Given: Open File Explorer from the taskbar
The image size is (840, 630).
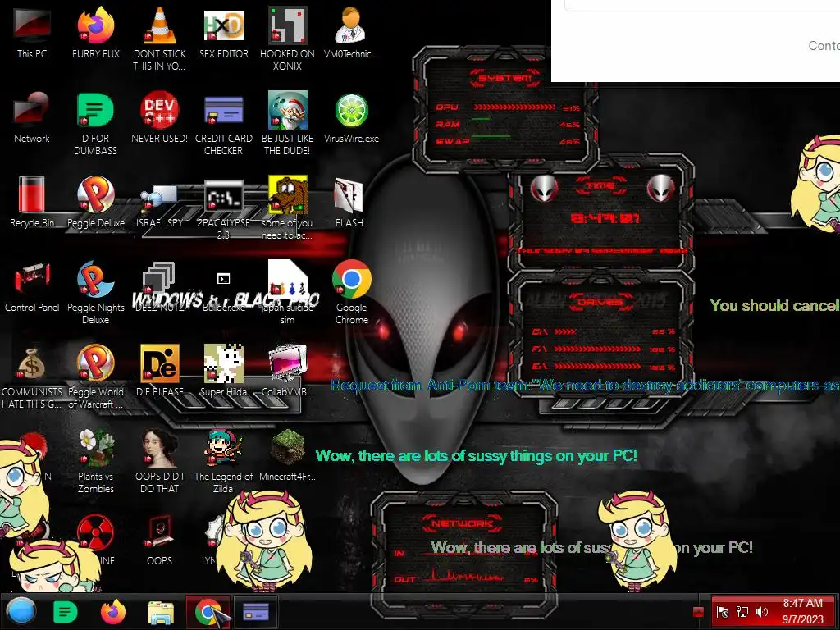Looking at the screenshot, I should click(x=161, y=612).
